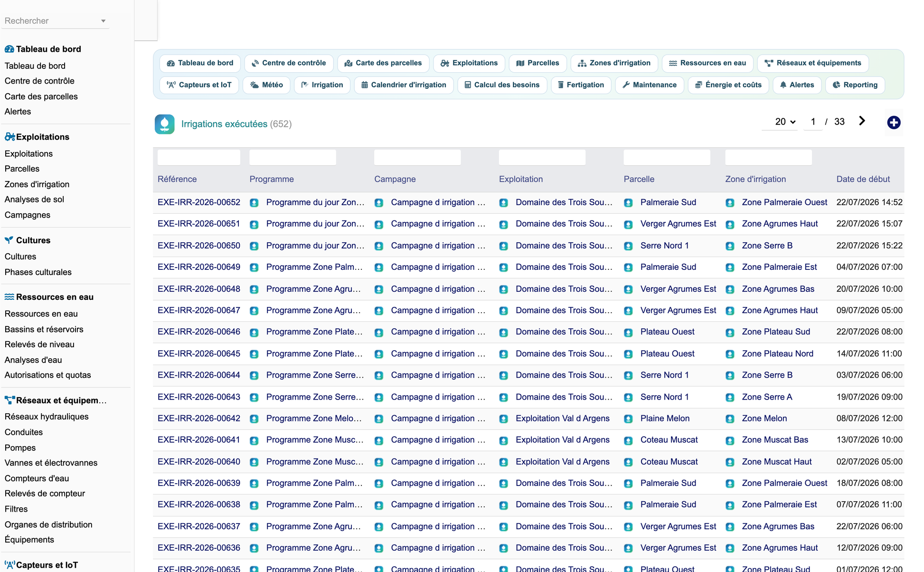The width and height of the screenshot is (924, 572).
Task: Click the Campagne filter field
Action: (417, 157)
